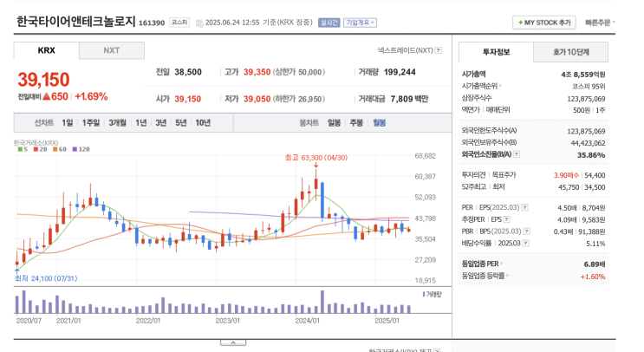The width and height of the screenshot is (644, 352).
Task: Click the 거래대금 7,809 백만 value
Action: pos(409,99)
